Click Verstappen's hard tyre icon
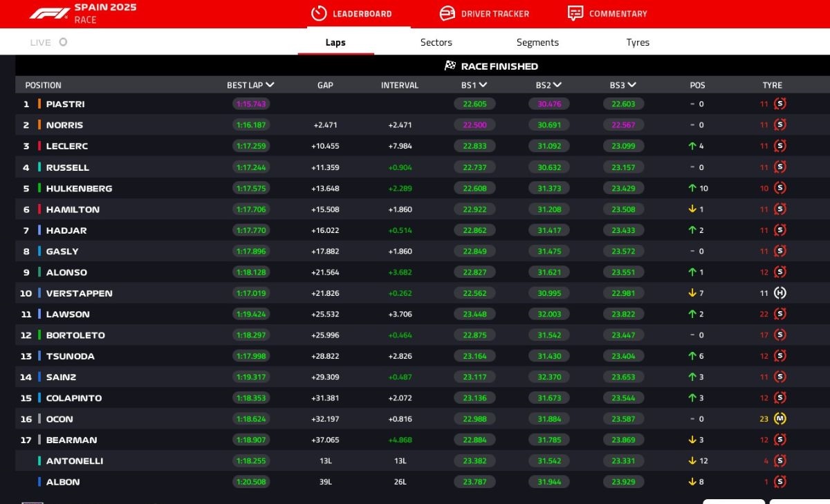 coord(780,293)
